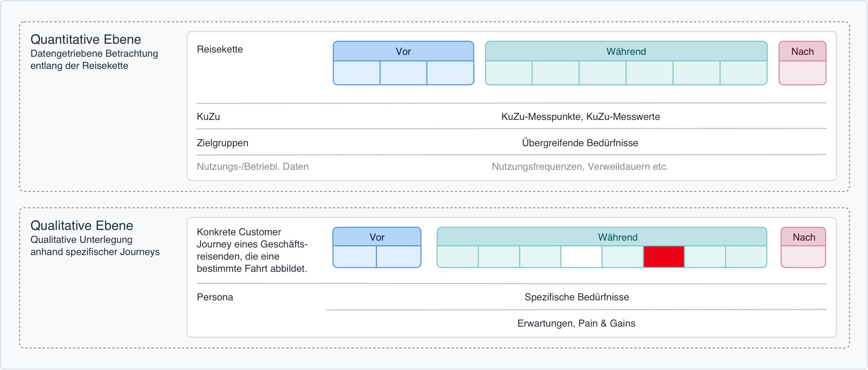Select the Vor header in Qualitative Ebene

[x=377, y=237]
